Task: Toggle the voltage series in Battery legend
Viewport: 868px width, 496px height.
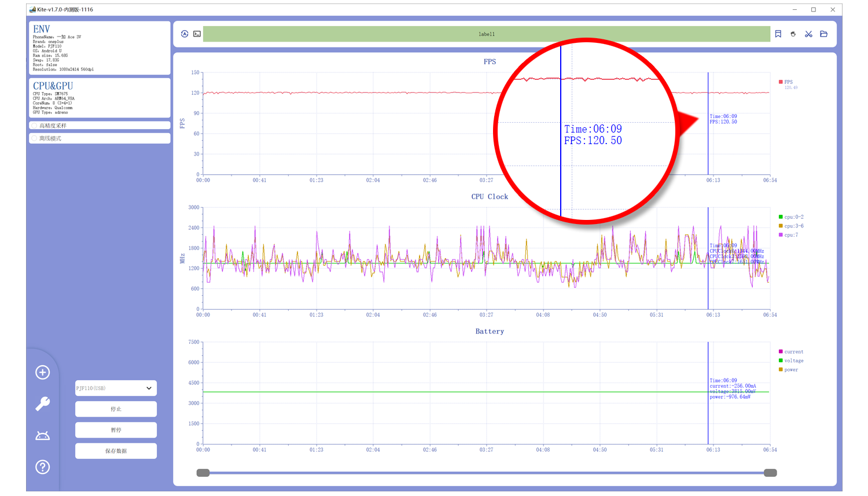Action: [x=791, y=361]
